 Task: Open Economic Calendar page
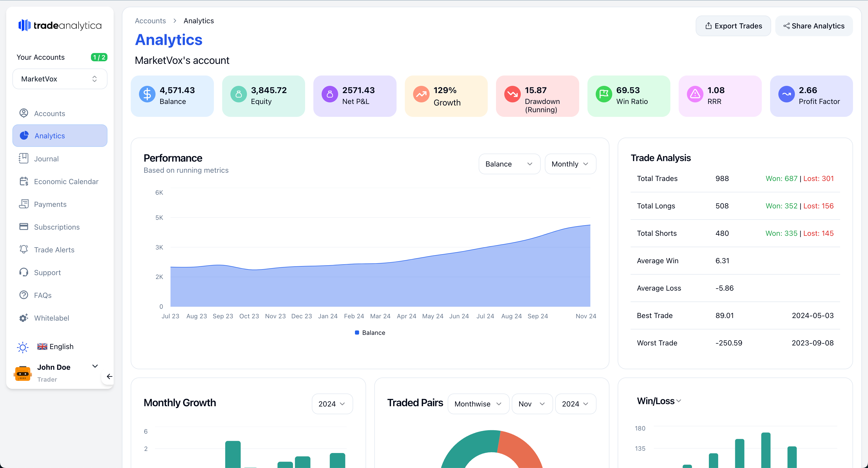60,182
